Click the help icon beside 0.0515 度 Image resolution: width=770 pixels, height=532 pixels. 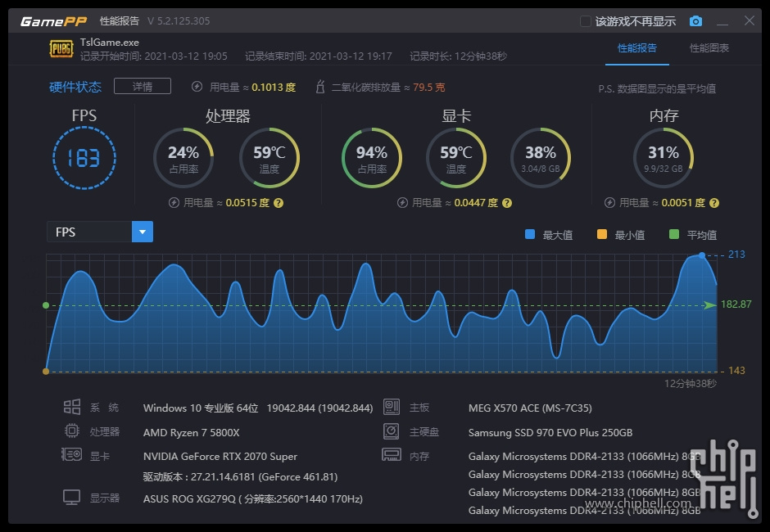[279, 203]
